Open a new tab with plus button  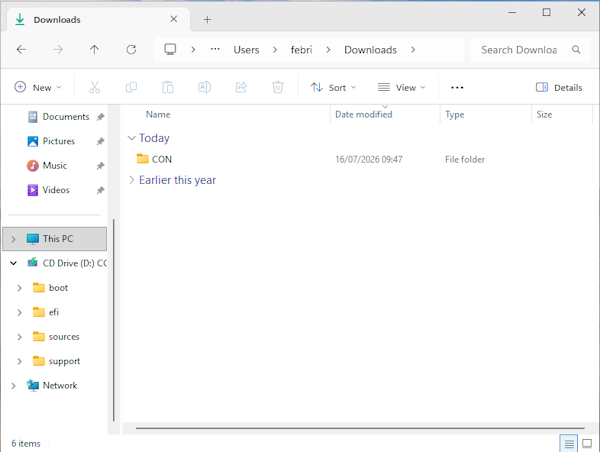(207, 20)
